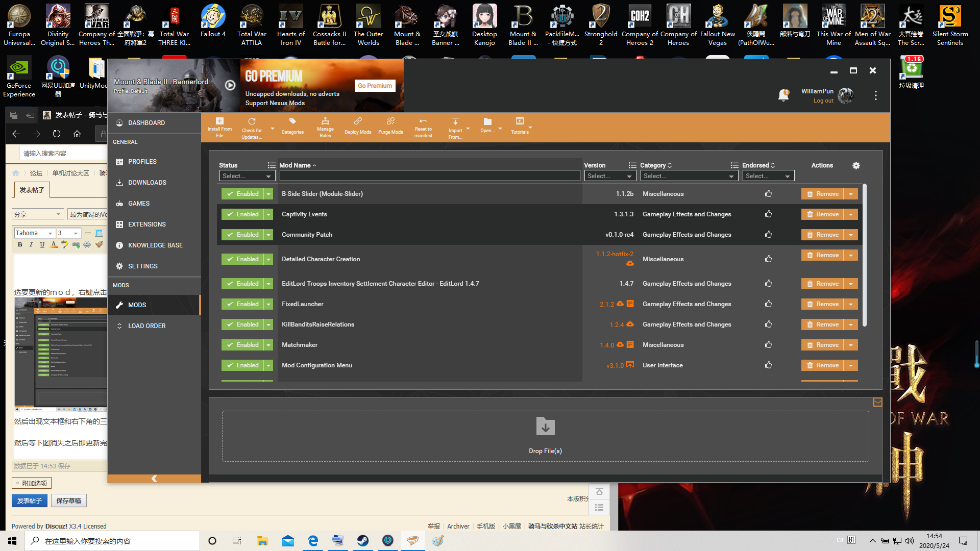Click Log out link
The height and width of the screenshot is (551, 980).
(x=823, y=101)
